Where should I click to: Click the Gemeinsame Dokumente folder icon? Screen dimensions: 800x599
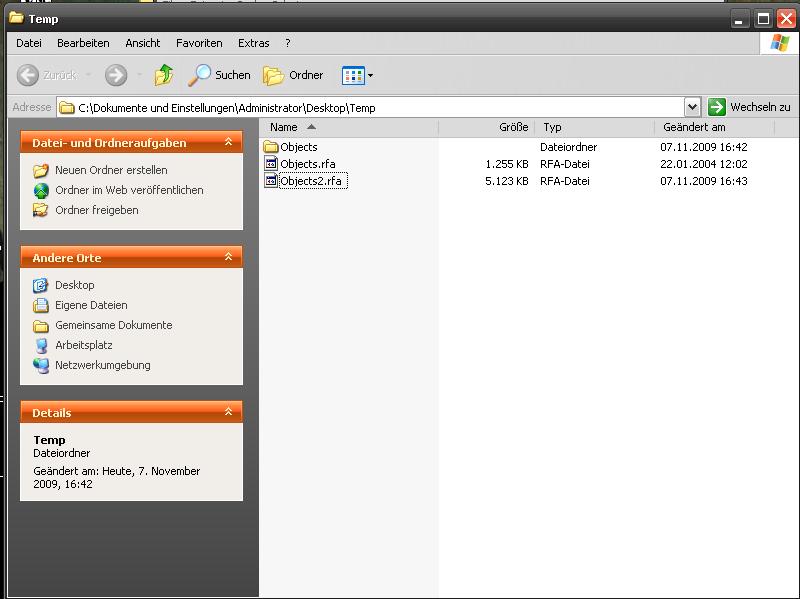point(41,325)
